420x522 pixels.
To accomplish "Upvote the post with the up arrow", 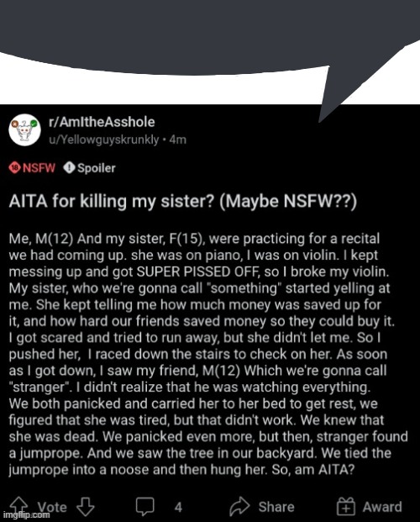I will [19, 506].
